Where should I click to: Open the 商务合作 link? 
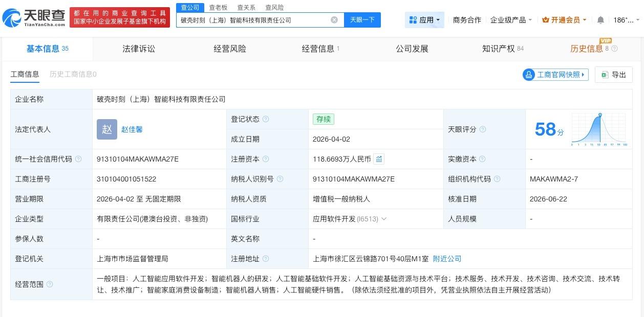pos(467,20)
